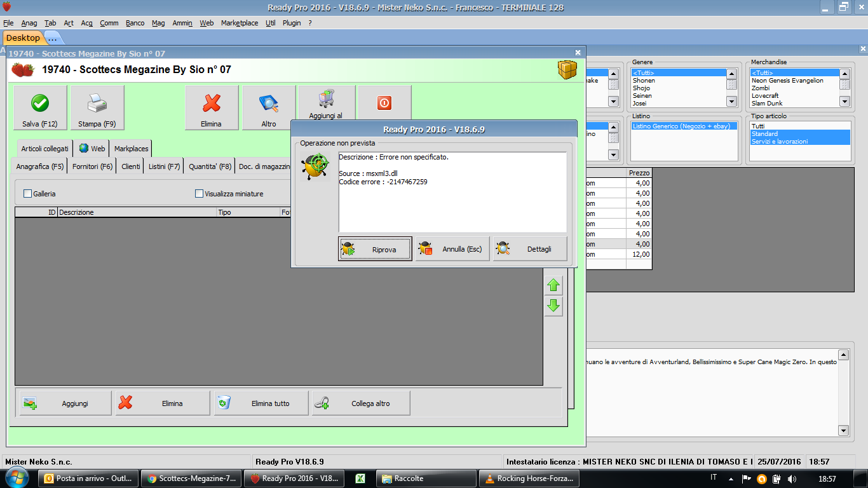Switch to the Web tab
This screenshot has height=488, width=868.
click(92, 149)
